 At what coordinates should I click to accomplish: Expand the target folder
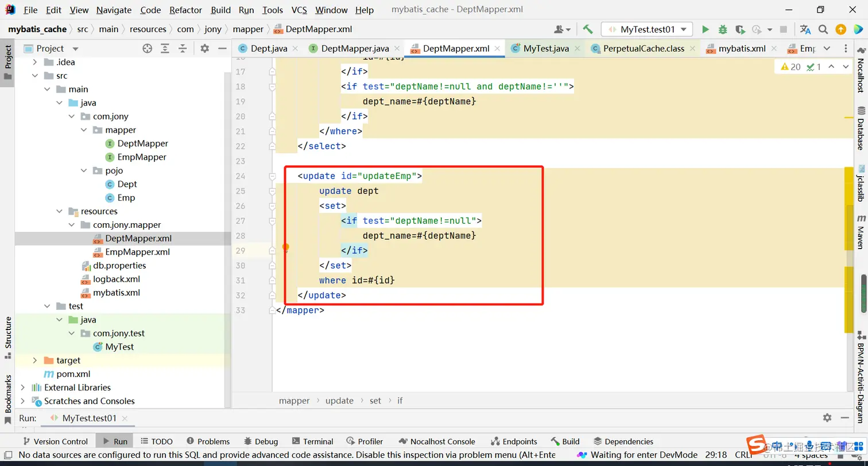pos(35,360)
